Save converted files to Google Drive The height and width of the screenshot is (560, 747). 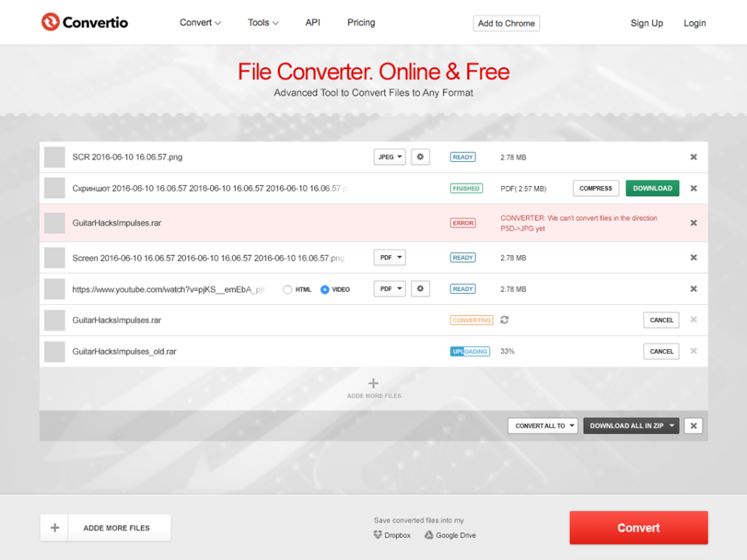pos(450,535)
